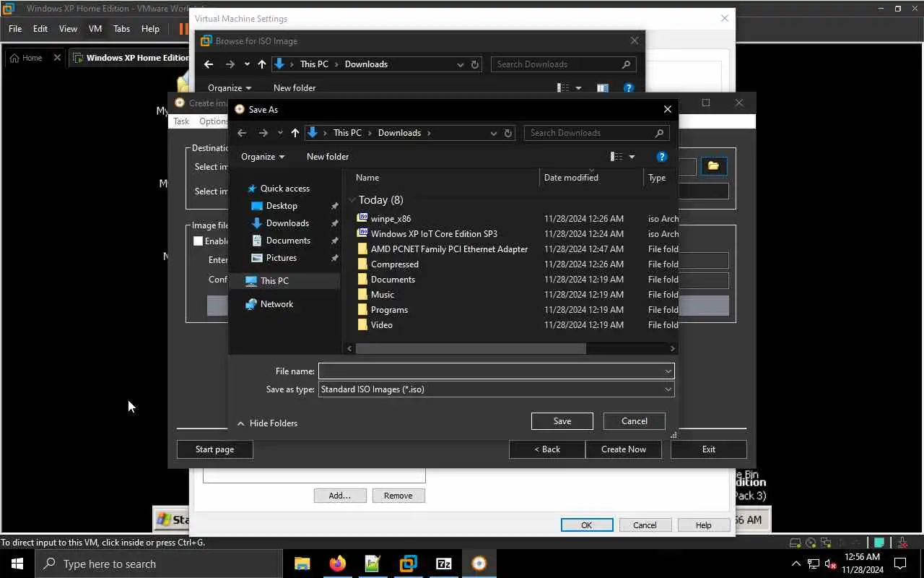924x578 pixels.
Task: Open File Explorer from taskbar
Action: point(302,564)
